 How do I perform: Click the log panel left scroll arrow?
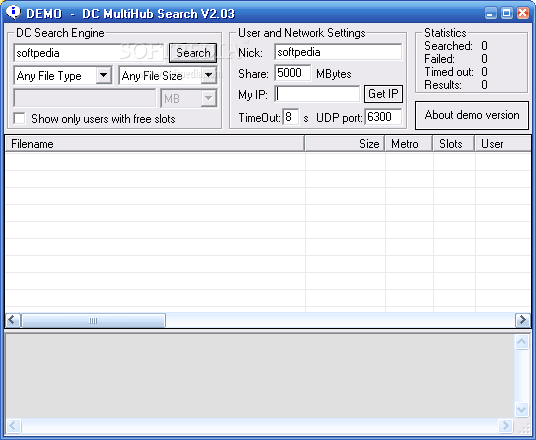pos(13,426)
